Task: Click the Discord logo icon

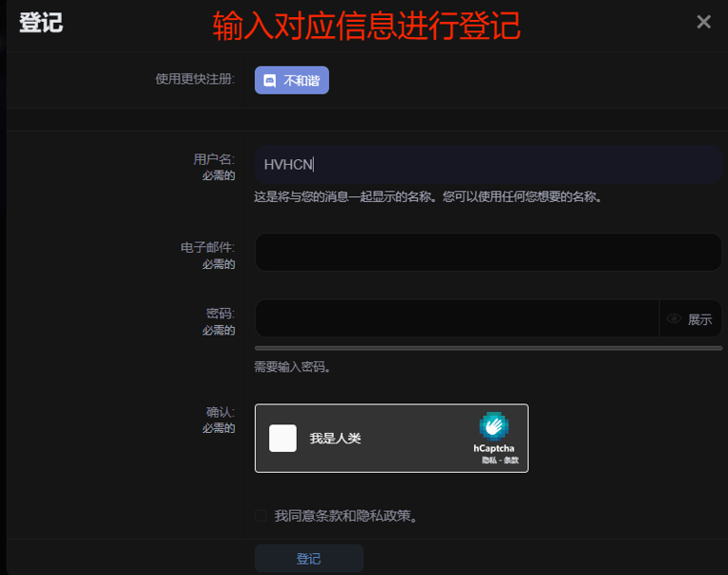Action: tap(269, 81)
